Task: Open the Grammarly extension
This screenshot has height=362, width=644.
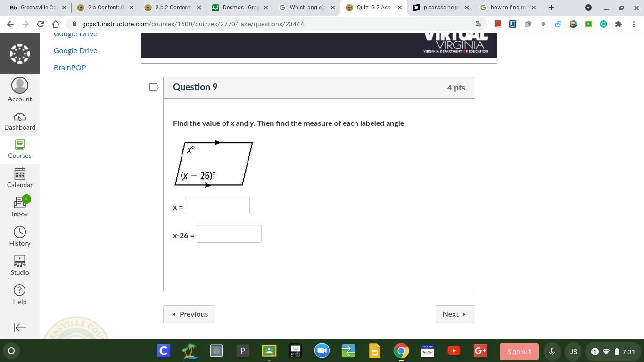Action: 603,24
